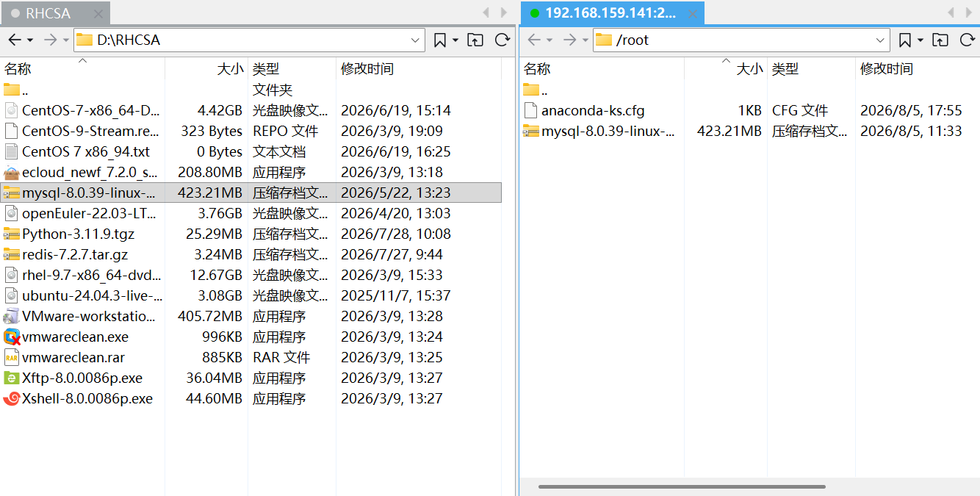This screenshot has height=496, width=980.
Task: Open remote back-history dropdown arrow
Action: 550,40
